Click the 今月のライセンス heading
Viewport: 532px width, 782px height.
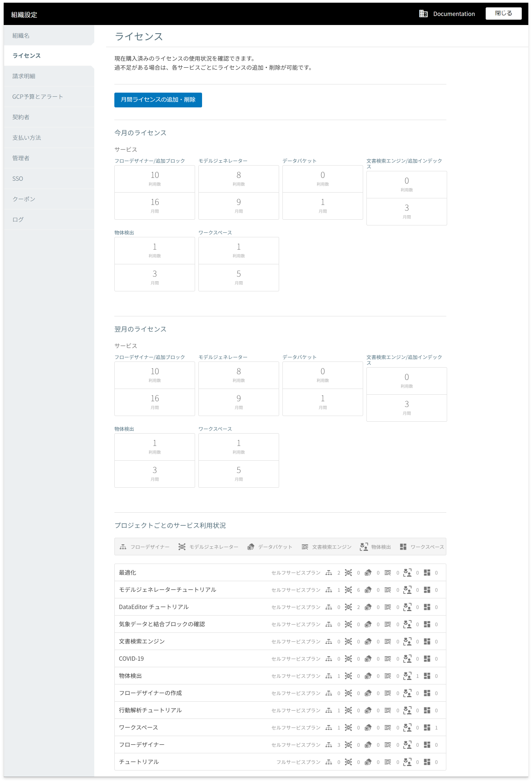(140, 133)
